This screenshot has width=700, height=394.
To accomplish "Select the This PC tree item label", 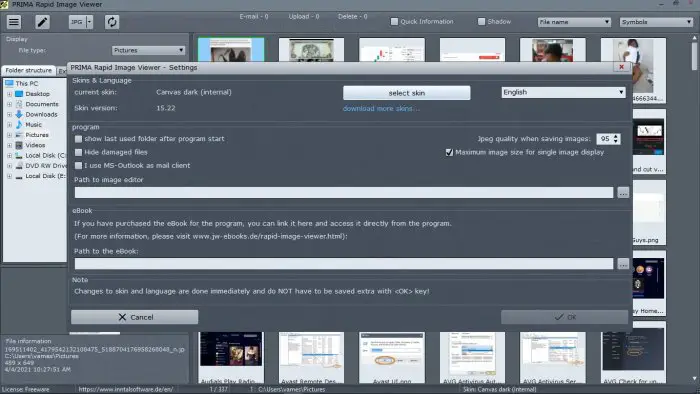I will click(27, 83).
